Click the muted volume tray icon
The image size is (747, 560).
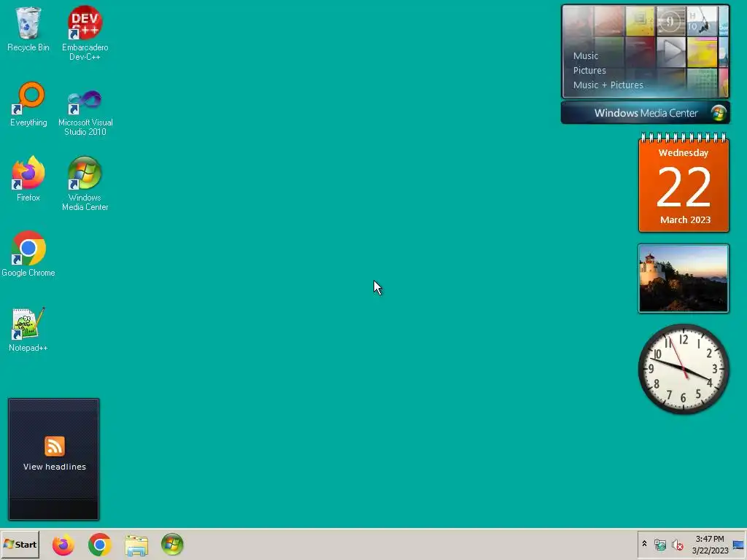pyautogui.click(x=677, y=545)
